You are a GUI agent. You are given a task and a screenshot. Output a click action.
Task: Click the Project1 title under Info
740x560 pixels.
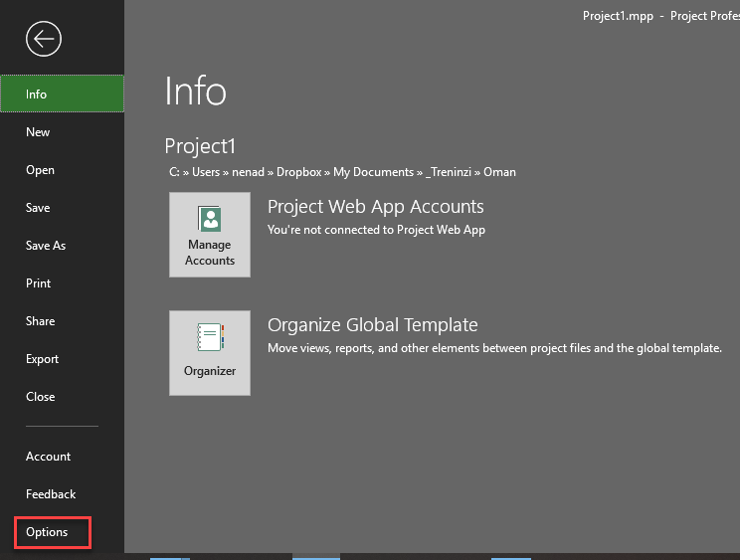tap(200, 146)
